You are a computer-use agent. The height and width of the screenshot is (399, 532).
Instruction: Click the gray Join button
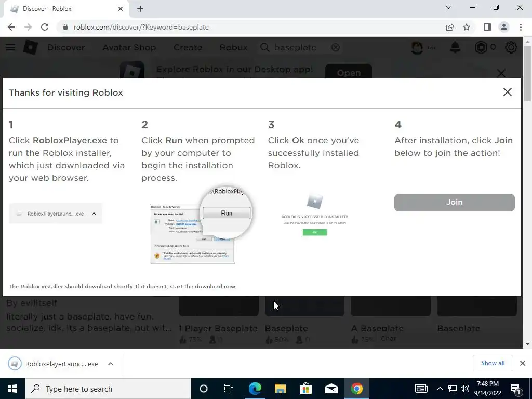pos(454,202)
